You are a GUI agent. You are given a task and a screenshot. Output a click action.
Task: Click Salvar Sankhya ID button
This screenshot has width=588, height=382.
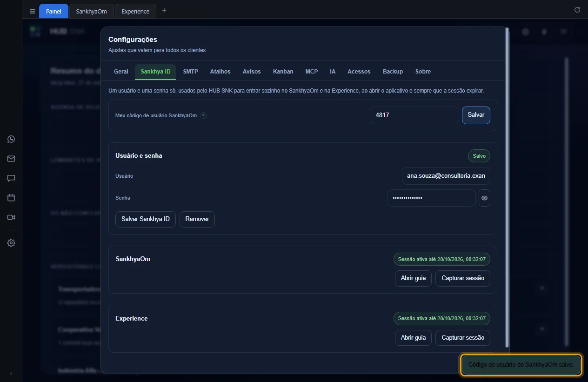click(x=146, y=219)
